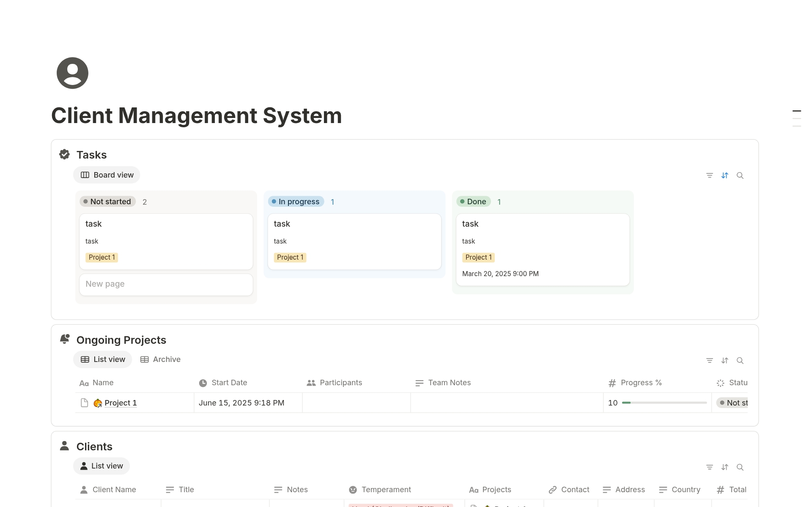Image resolution: width=812 pixels, height=507 pixels.
Task: Click filter icon in Ongoing Projects
Action: [709, 361]
